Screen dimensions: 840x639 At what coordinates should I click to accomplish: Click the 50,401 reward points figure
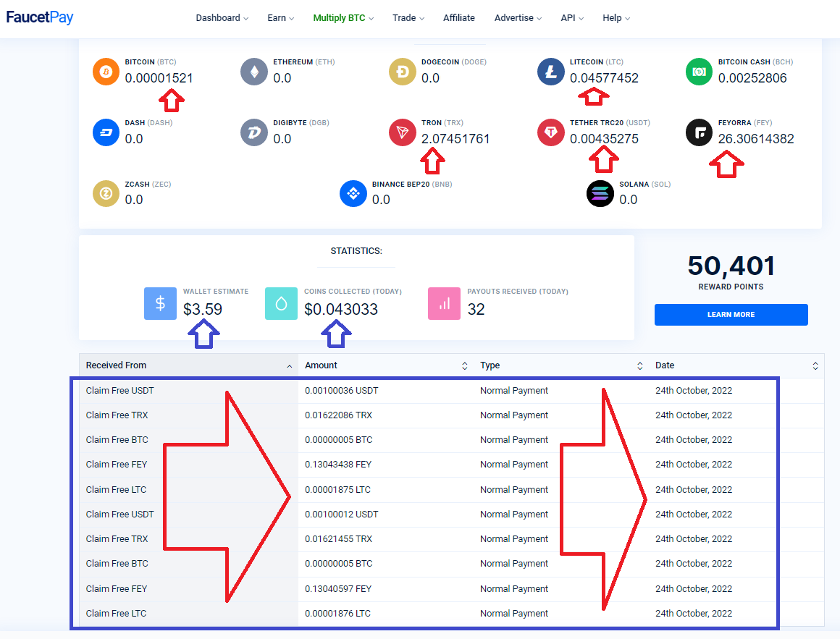[731, 266]
